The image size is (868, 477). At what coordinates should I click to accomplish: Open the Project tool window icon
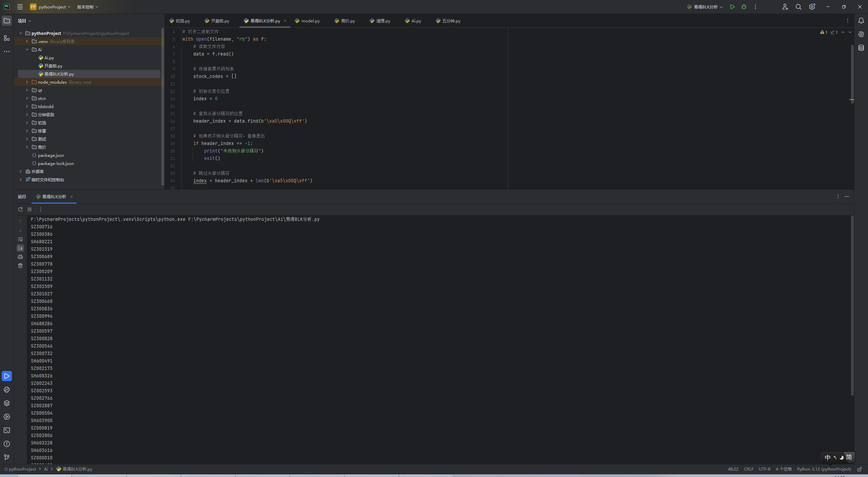(x=6, y=21)
